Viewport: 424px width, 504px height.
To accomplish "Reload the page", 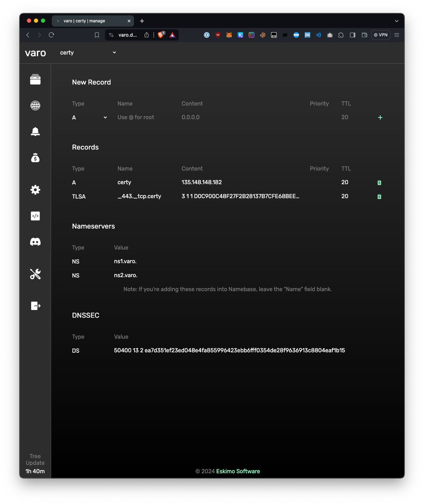I will (51, 35).
